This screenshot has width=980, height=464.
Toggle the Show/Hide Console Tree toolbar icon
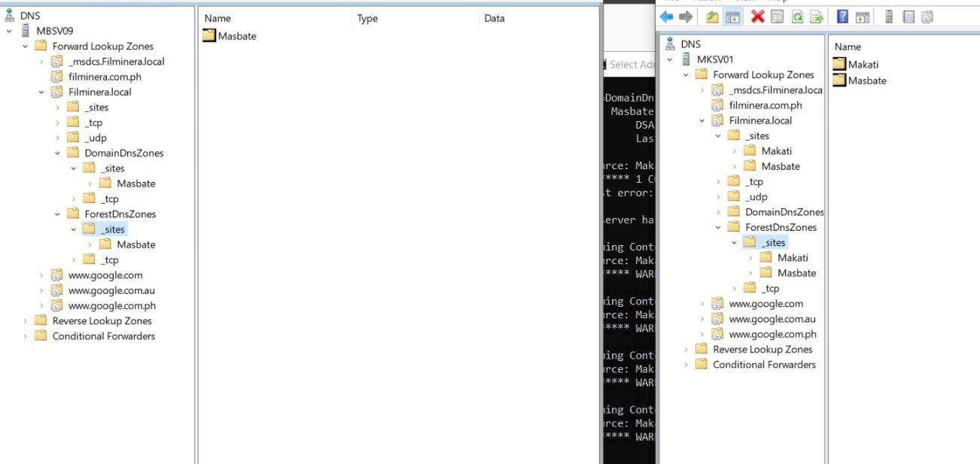[732, 17]
